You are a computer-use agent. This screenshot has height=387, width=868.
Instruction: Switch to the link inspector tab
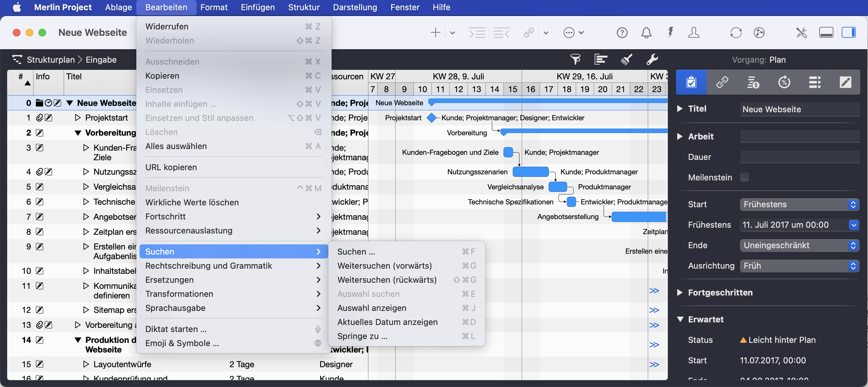(x=722, y=82)
